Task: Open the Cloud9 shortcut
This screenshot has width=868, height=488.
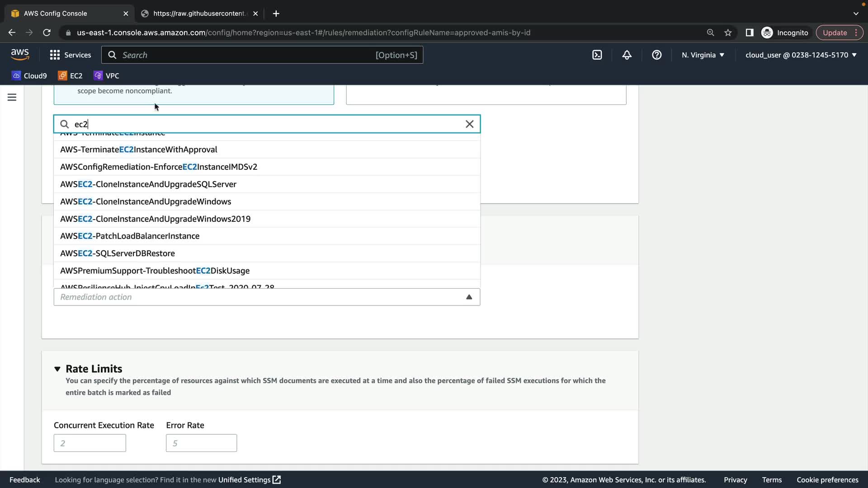Action: (x=29, y=76)
